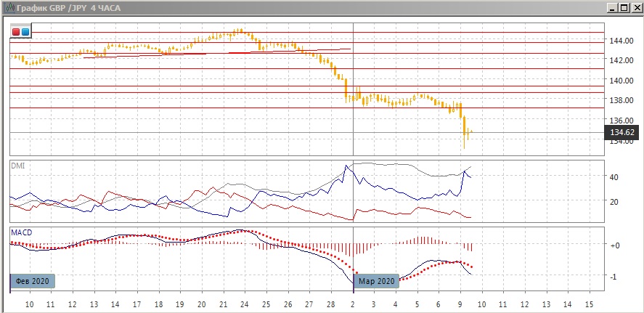Click the Фев 2020 month marker

click(x=33, y=281)
